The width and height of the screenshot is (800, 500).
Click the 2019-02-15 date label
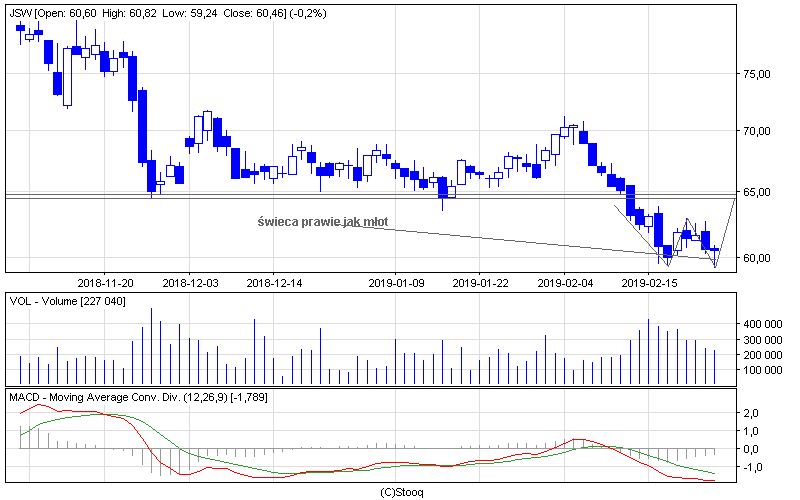click(x=649, y=283)
